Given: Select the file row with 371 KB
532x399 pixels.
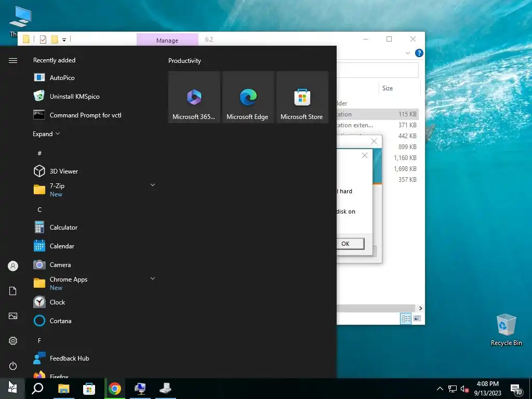Looking at the screenshot, I should pyautogui.click(x=378, y=125).
